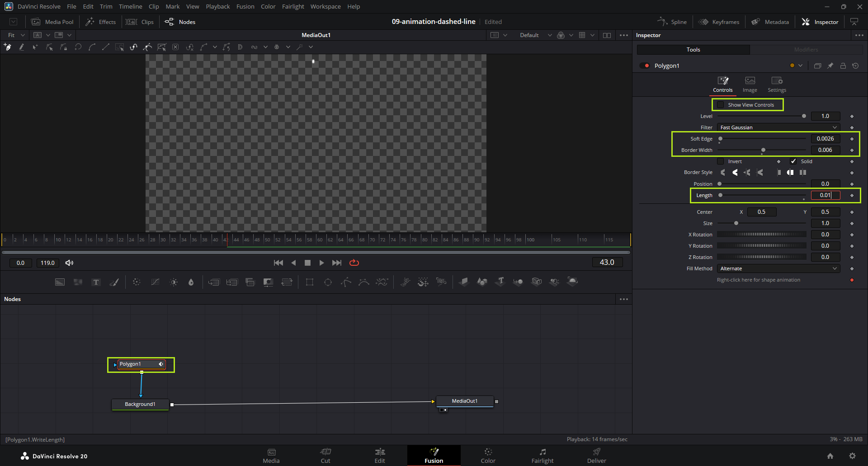Select the MediaOut1 node

(464, 401)
